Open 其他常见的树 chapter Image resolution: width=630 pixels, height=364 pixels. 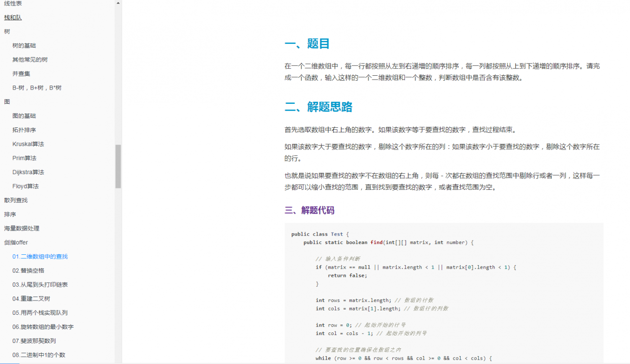tap(30, 60)
